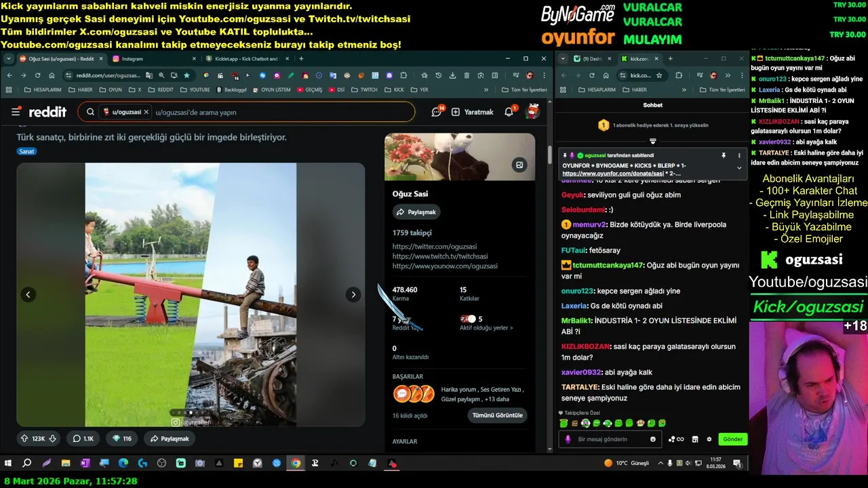This screenshot has height=488, width=868.
Task: Downvote the post showing 123K
Action: (x=53, y=439)
